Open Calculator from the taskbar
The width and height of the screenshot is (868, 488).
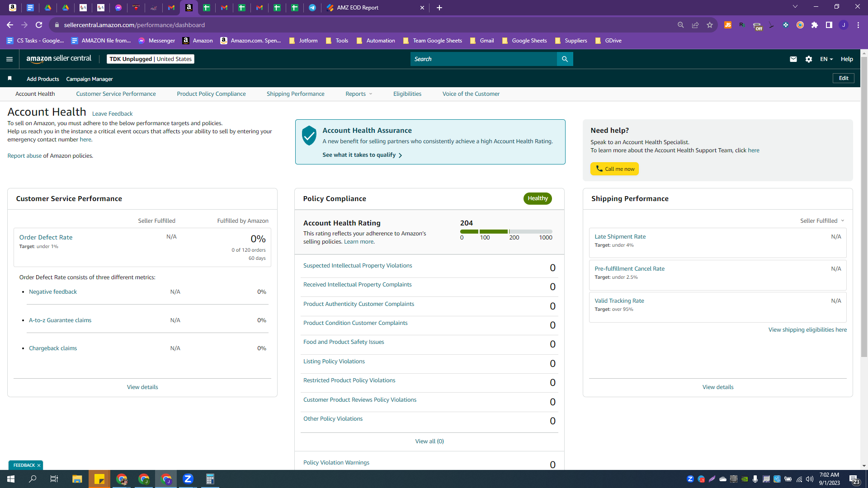210,479
